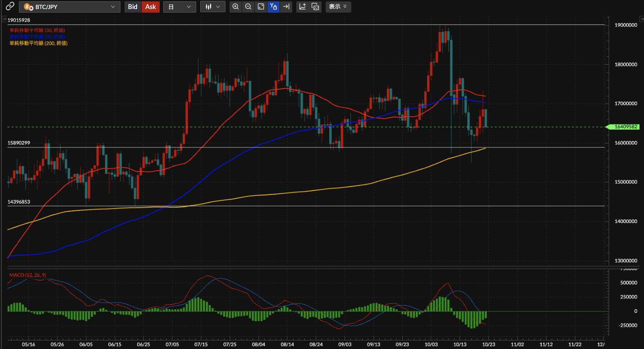
Task: Click the chain link icon
Action: click(x=9, y=7)
